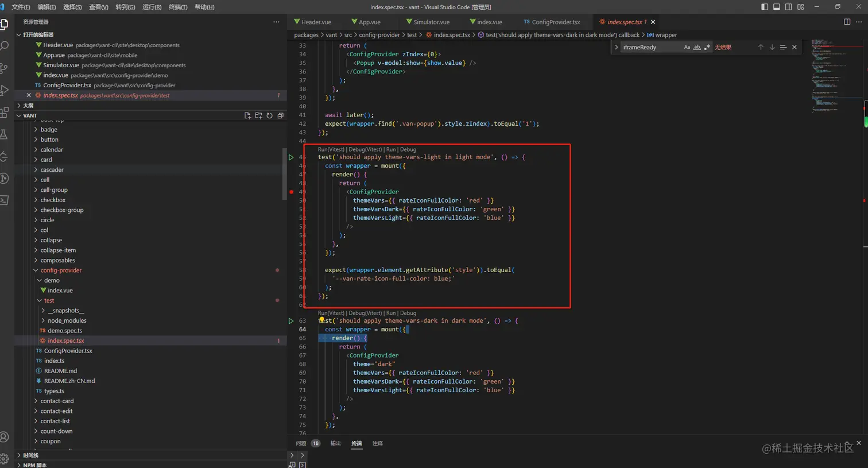Image resolution: width=868 pixels, height=468 pixels.
Task: Go to next match in find widget
Action: pos(772,47)
